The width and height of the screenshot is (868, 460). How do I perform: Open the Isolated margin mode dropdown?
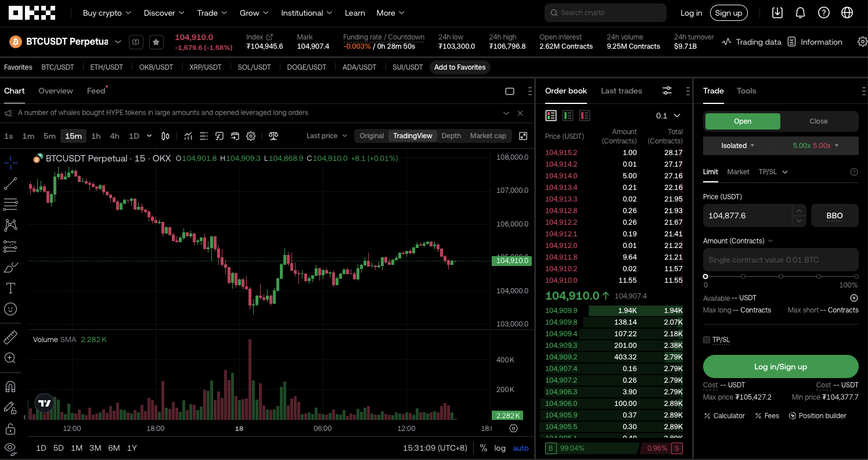point(738,146)
